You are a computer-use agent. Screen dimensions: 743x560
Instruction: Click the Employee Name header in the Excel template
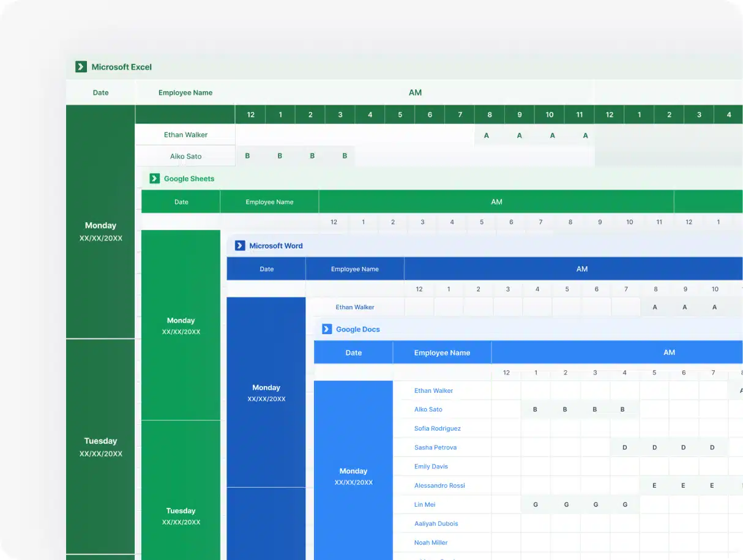pyautogui.click(x=185, y=92)
